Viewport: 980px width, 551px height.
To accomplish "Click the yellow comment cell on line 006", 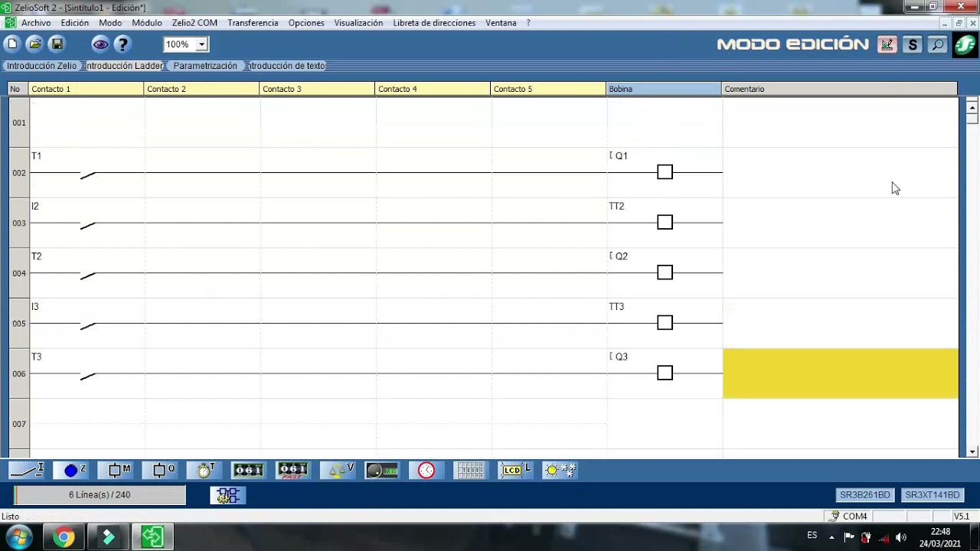I will click(x=841, y=373).
